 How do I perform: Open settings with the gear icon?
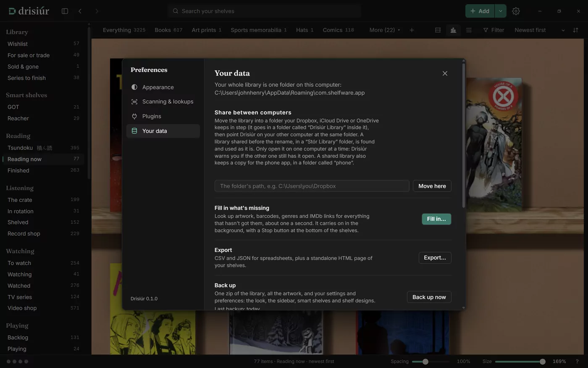click(516, 11)
